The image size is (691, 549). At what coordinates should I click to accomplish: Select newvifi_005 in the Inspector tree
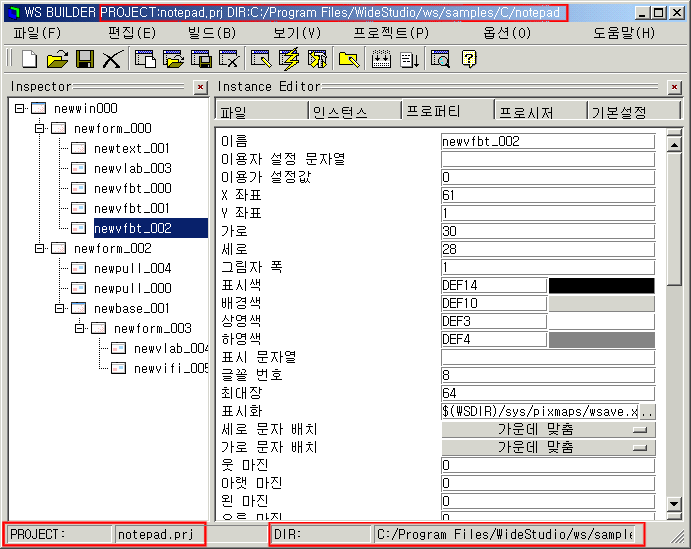pyautogui.click(x=171, y=368)
